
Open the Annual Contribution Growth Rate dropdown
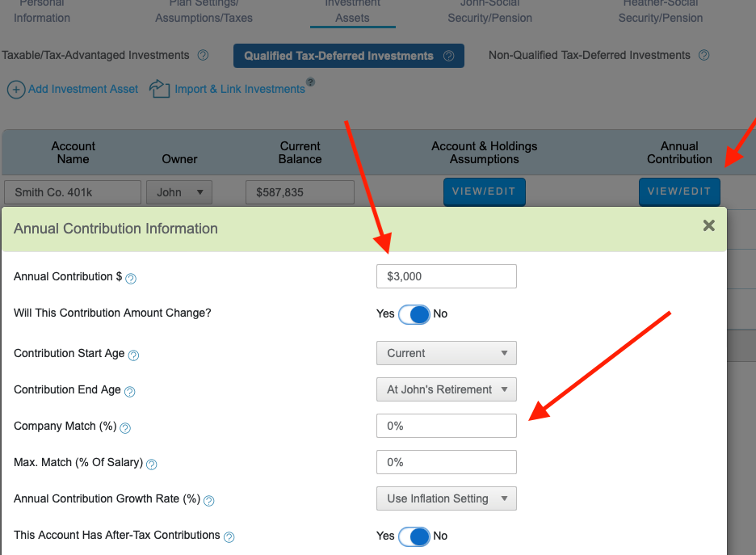(446, 498)
